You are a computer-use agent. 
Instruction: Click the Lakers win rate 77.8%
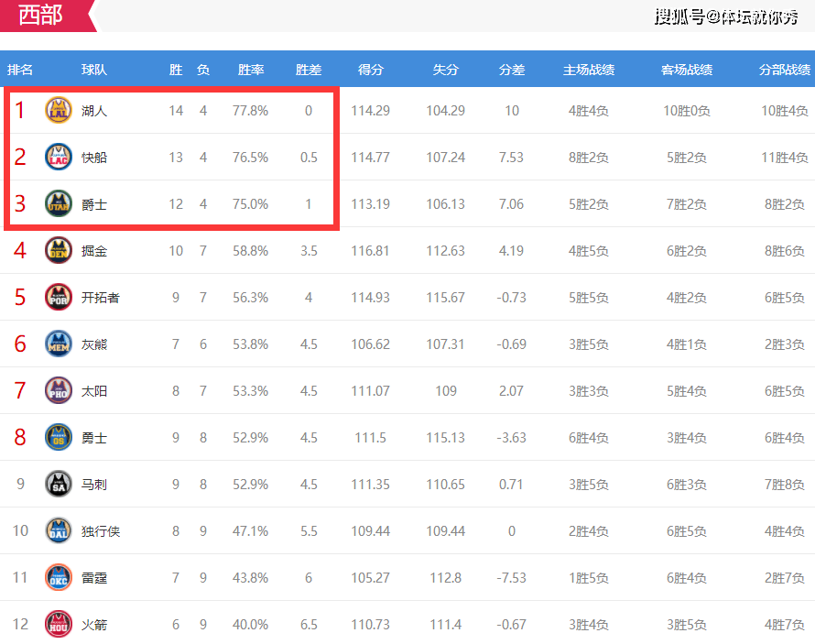click(251, 111)
